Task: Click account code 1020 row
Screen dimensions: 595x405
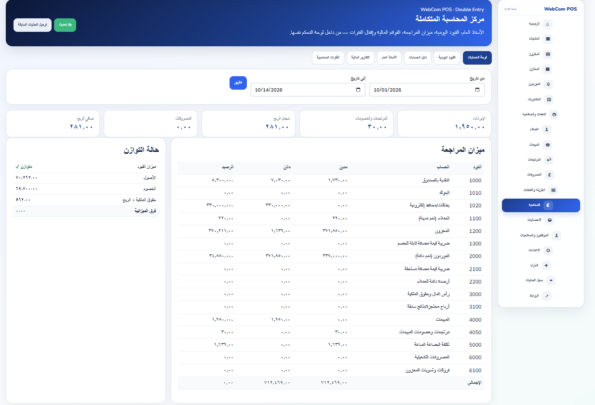Action: tap(331, 206)
